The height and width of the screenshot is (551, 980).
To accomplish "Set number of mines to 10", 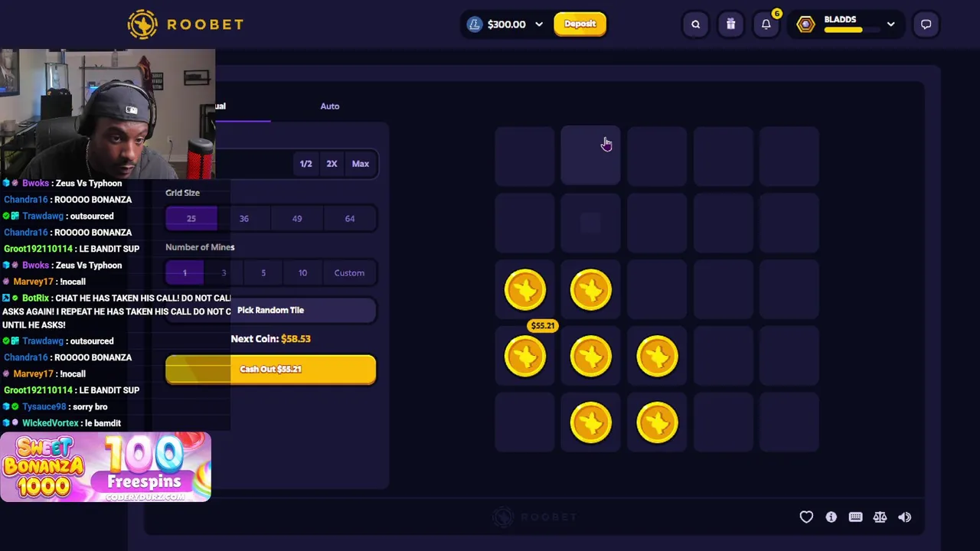I will 302,273.
